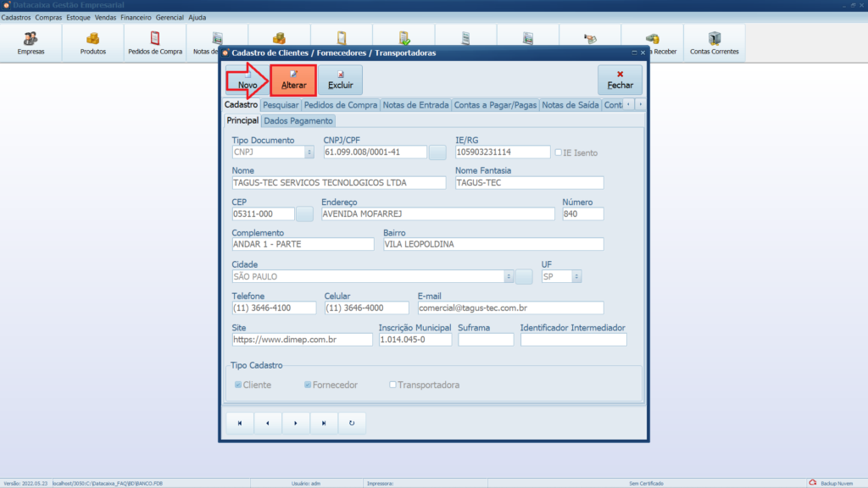The height and width of the screenshot is (488, 868).
Task: Expand the Tipo Documento dropdown
Action: (309, 152)
